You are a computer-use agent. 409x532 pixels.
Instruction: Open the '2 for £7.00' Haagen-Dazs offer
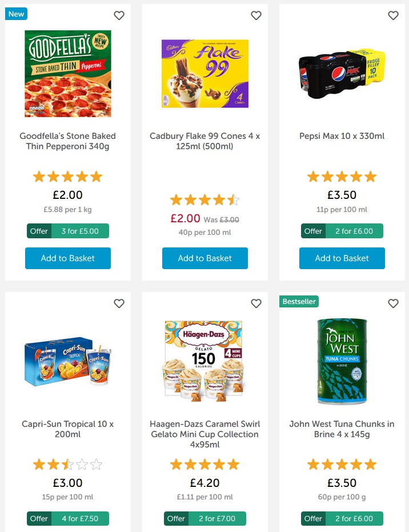(x=204, y=518)
